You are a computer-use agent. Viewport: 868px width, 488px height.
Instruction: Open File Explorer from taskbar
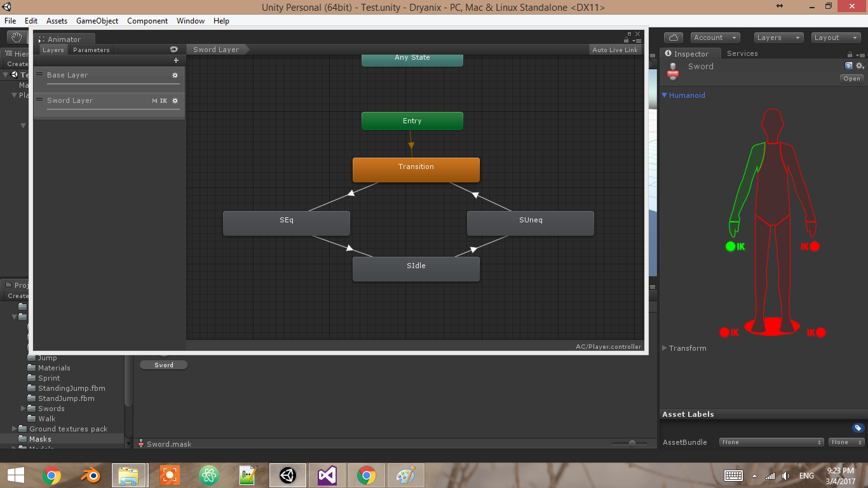[129, 475]
